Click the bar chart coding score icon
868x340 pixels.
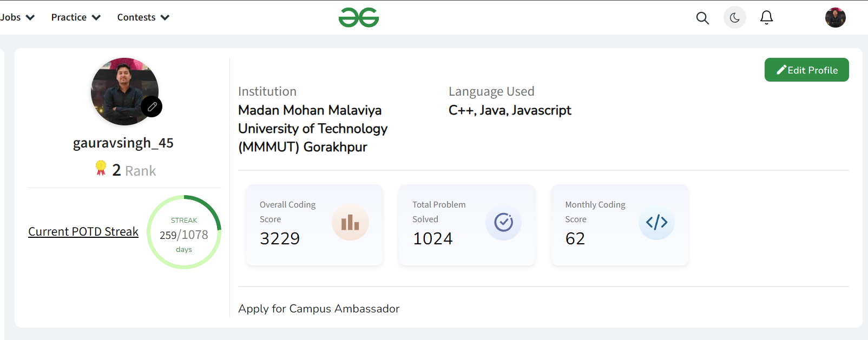coord(350,222)
